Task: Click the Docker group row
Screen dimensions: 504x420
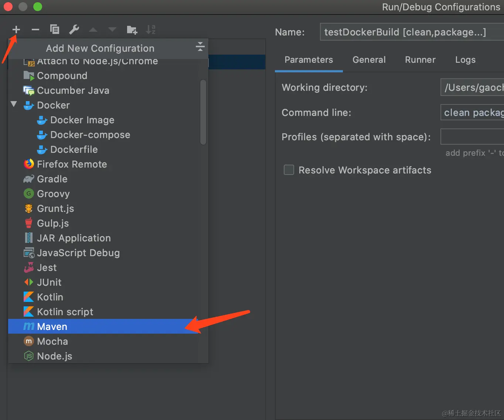Action: [x=108, y=105]
